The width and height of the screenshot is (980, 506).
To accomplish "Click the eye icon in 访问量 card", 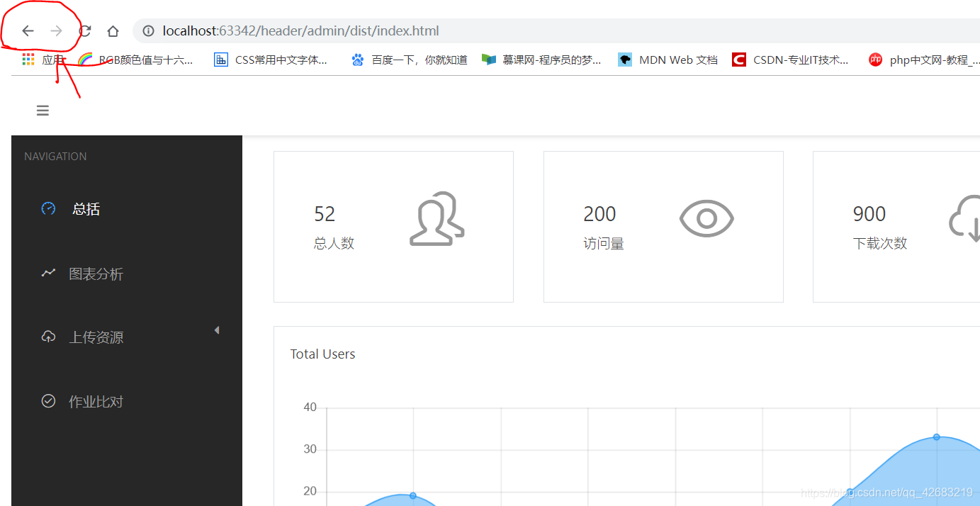I will (x=706, y=219).
